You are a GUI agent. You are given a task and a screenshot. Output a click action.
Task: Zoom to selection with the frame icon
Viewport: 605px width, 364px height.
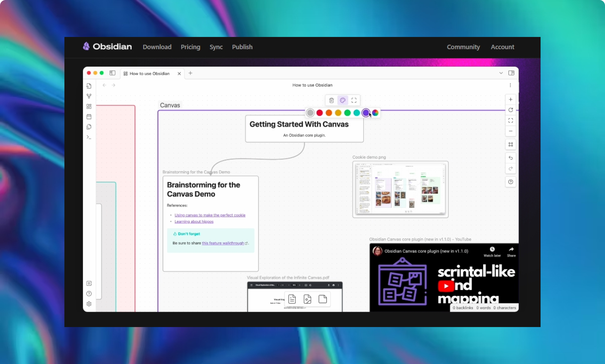pos(354,100)
